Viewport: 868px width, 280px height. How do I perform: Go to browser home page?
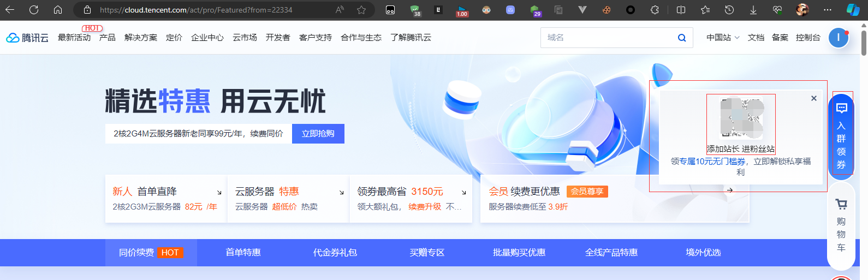click(x=58, y=10)
